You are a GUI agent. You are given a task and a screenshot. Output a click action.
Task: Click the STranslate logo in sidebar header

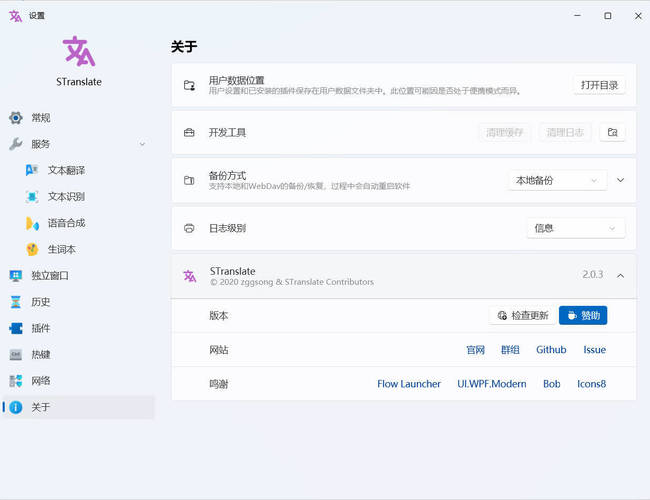(x=79, y=51)
